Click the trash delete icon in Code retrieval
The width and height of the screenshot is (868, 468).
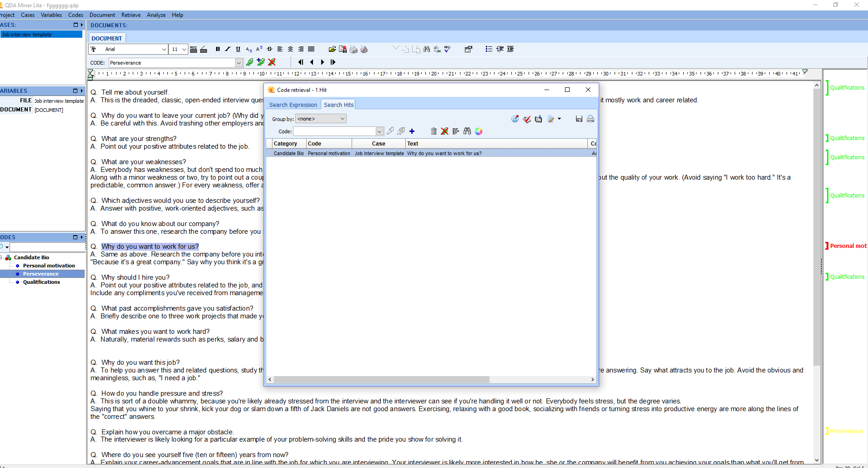tap(434, 131)
